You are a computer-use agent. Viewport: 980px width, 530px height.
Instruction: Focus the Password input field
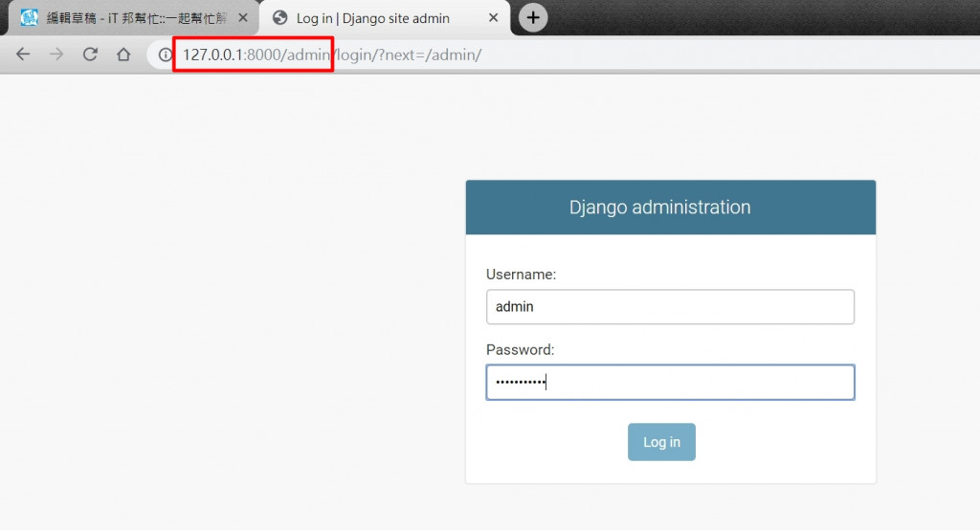(x=670, y=382)
